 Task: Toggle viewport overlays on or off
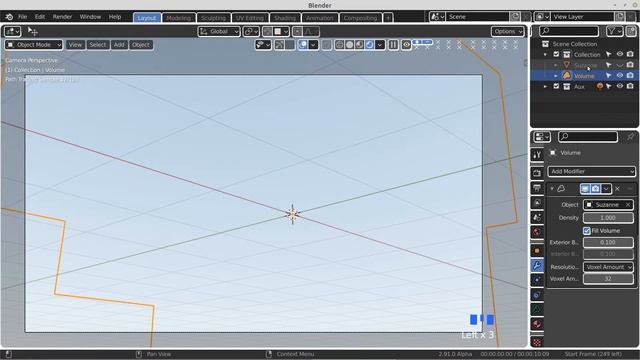tap(303, 44)
